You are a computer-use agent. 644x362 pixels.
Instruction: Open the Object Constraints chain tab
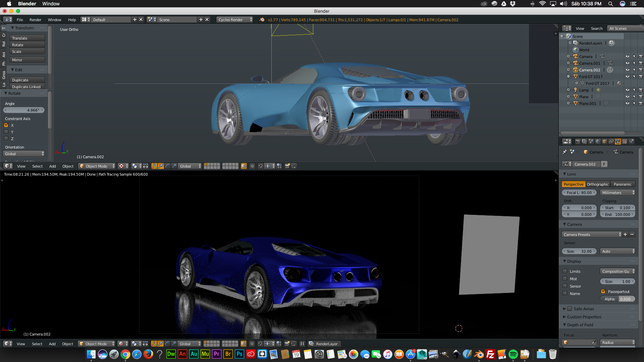coord(611,141)
